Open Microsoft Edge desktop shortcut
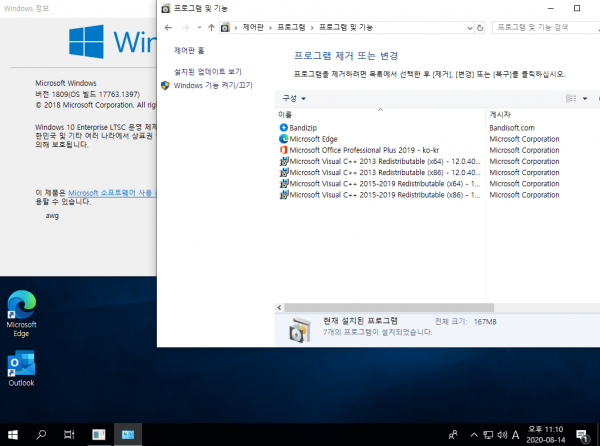 21,314
